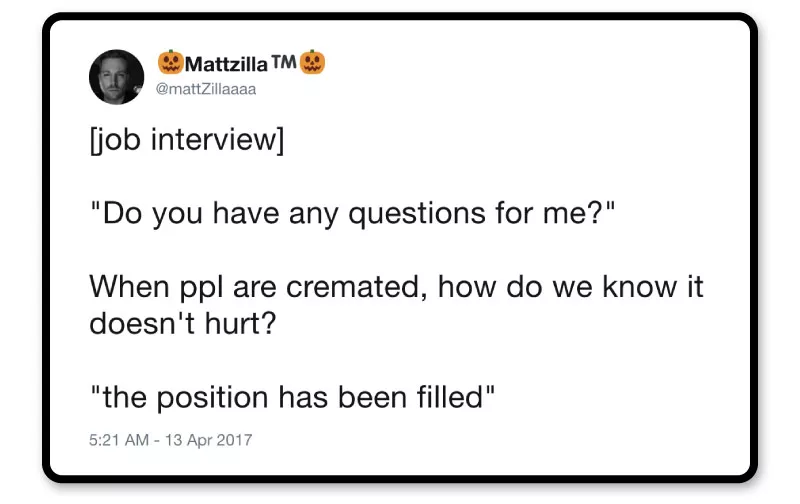Click the pumpkin emoji after the TM symbol
Screen dimensions: 800x504
click(314, 62)
